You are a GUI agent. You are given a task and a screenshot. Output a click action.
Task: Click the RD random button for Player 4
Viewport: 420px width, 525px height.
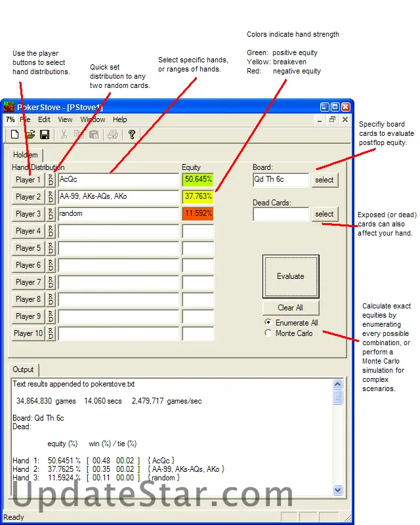(51, 231)
